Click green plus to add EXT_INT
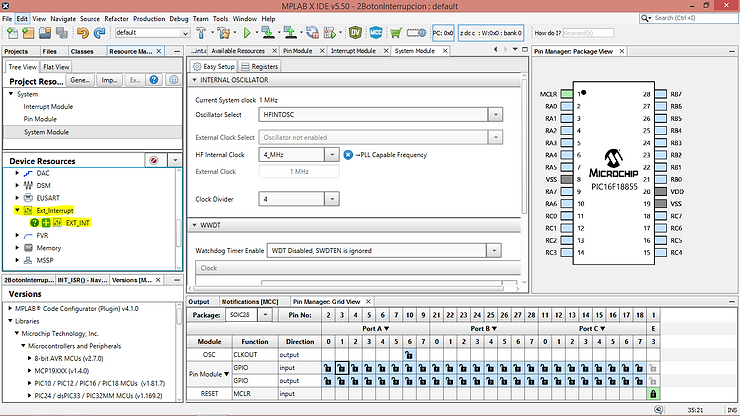Image resolution: width=740 pixels, height=416 pixels. pos(46,223)
